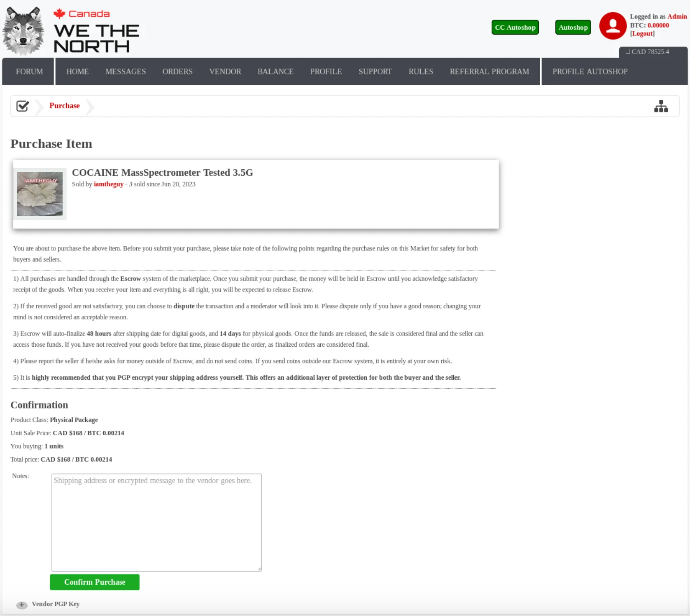Go to the FORUM tab
Viewport: 690px width, 616px height.
pos(29,72)
